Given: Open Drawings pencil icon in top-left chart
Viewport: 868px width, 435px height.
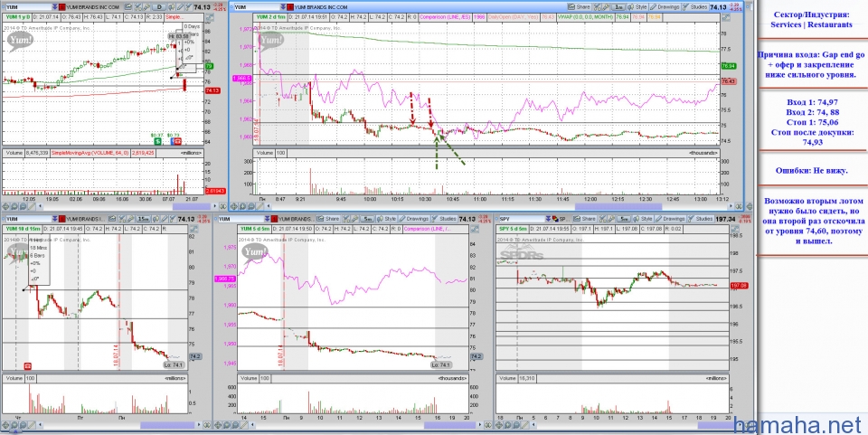Looking at the screenshot, I should pyautogui.click(x=181, y=7).
